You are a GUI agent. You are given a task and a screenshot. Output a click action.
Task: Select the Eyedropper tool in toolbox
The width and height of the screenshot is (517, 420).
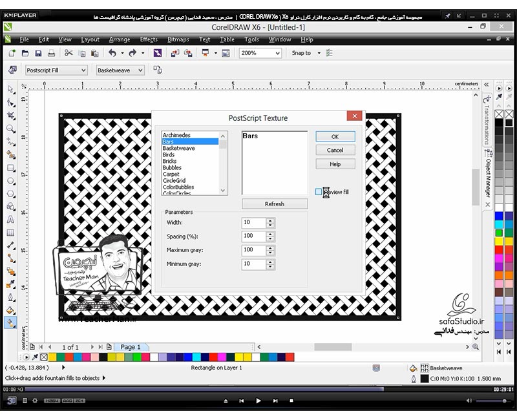click(11, 284)
